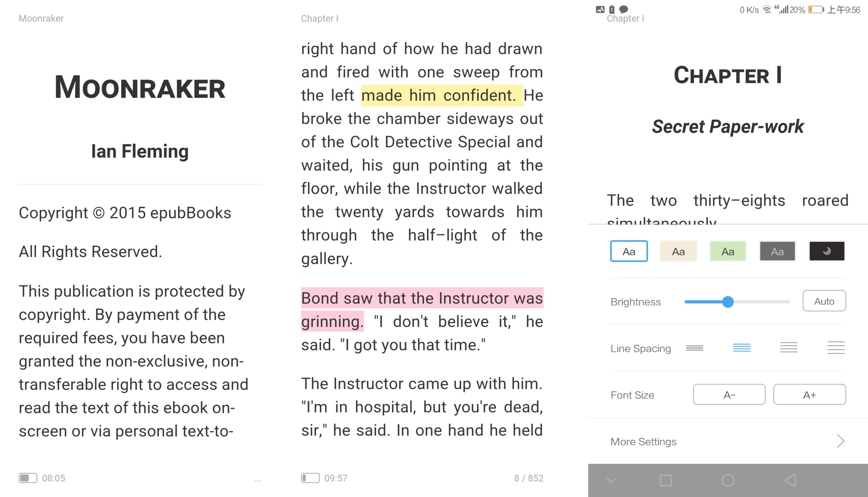The height and width of the screenshot is (497, 868).
Task: Select the green background reading theme
Action: pos(728,251)
